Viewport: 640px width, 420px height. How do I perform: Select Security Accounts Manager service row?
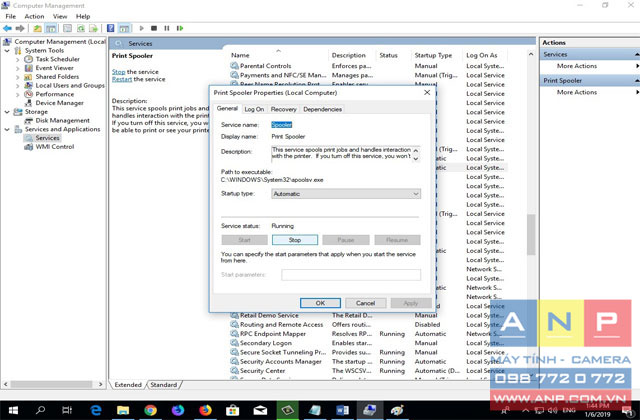280,362
